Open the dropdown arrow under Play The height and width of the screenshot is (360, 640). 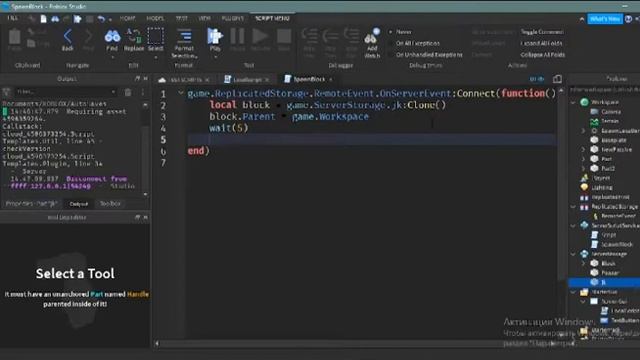215,57
